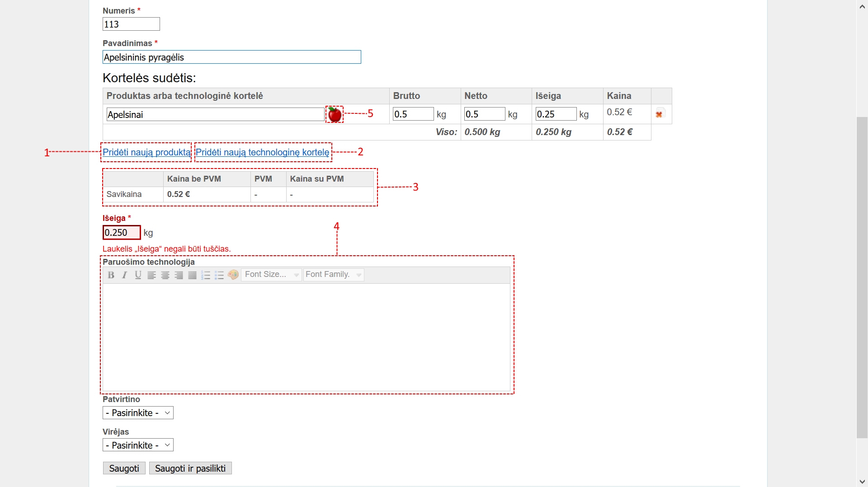Toggle italic formatting in editor toolbar
The width and height of the screenshot is (868, 487).
point(124,275)
